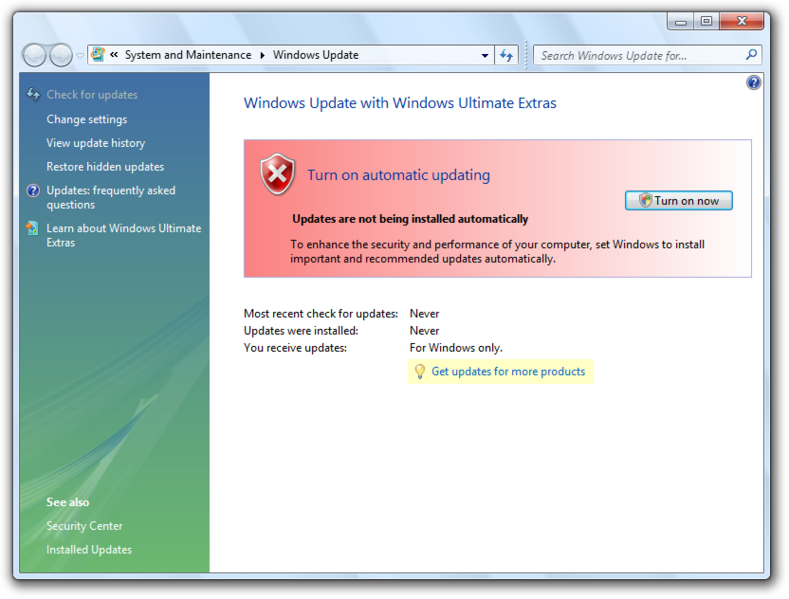Close the Windows Update window
Viewport: 789px width, 599px height.
click(x=741, y=21)
